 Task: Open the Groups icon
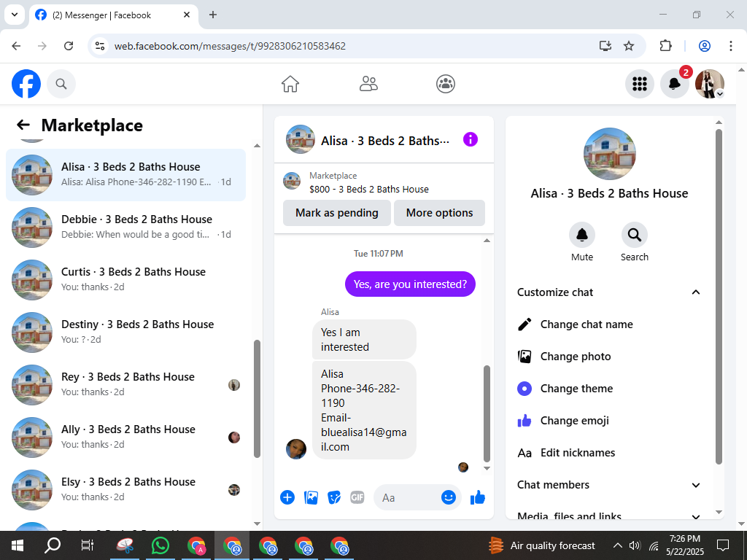click(x=446, y=84)
